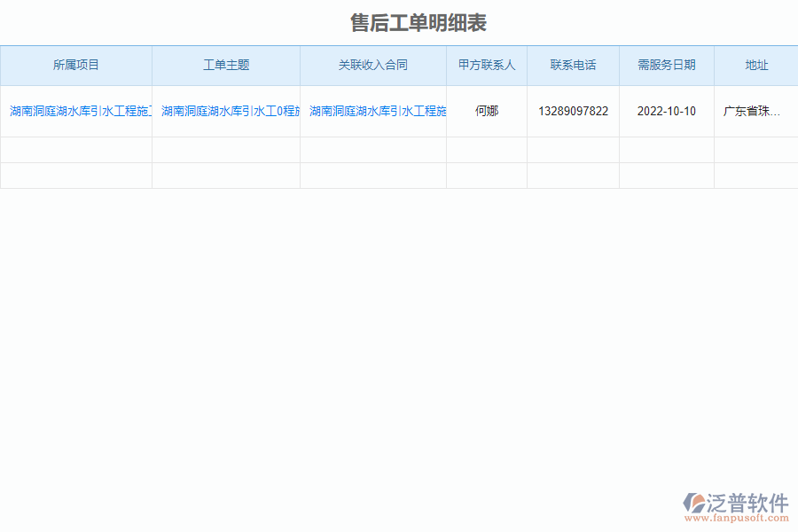Image resolution: width=798 pixels, height=532 pixels.
Task: Open the 关联收入合同 link in first row
Action: click(x=373, y=110)
